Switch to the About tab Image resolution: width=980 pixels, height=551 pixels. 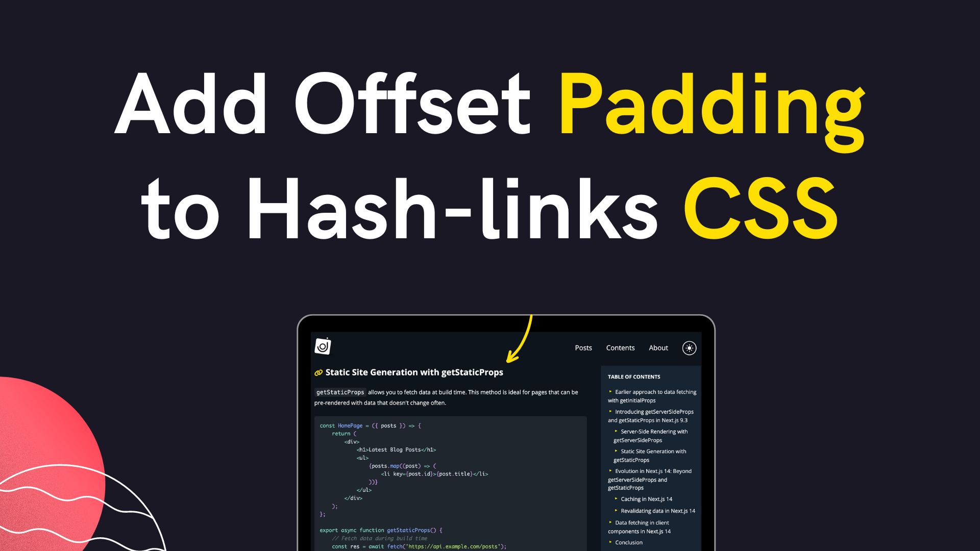[x=658, y=348]
